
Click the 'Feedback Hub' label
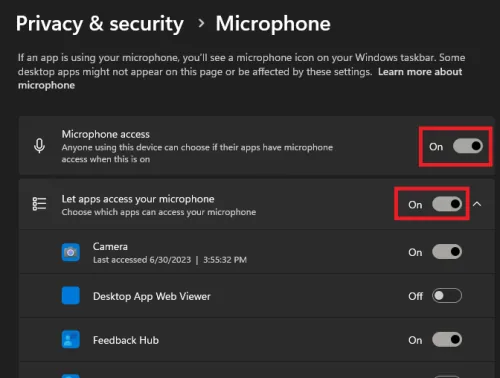tap(126, 340)
